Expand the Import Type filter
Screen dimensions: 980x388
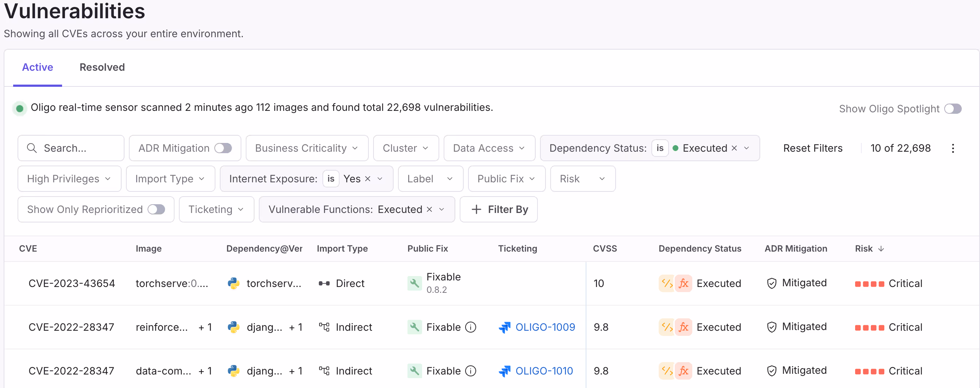tap(170, 179)
